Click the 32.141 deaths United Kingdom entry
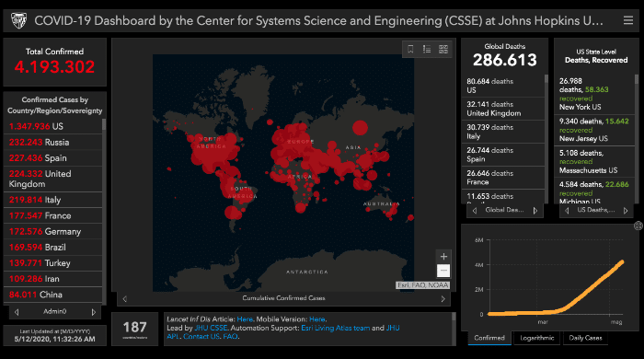Image resolution: width=644 pixels, height=359 pixels. pos(503,109)
